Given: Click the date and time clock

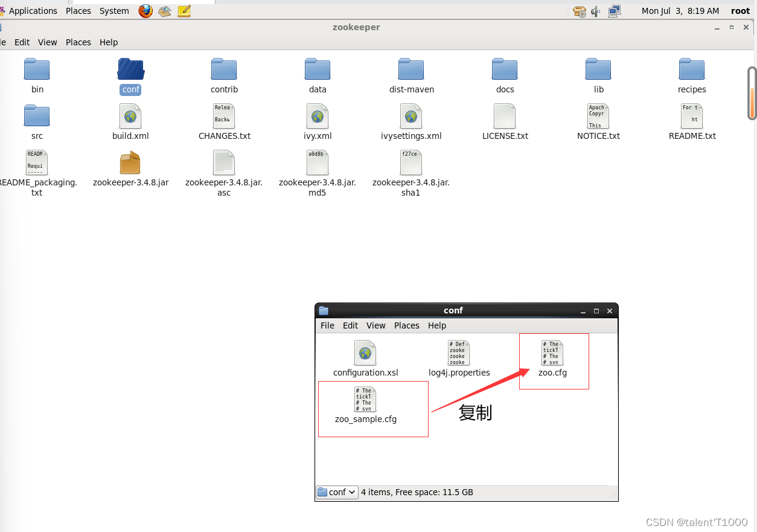Looking at the screenshot, I should (680, 11).
